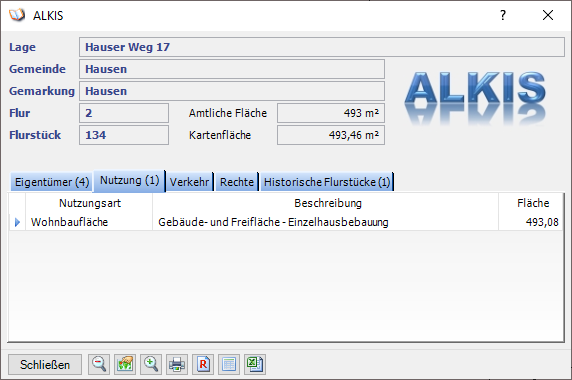Image resolution: width=572 pixels, height=380 pixels.
Task: Click the zoom out magnifier icon
Action: 98,364
